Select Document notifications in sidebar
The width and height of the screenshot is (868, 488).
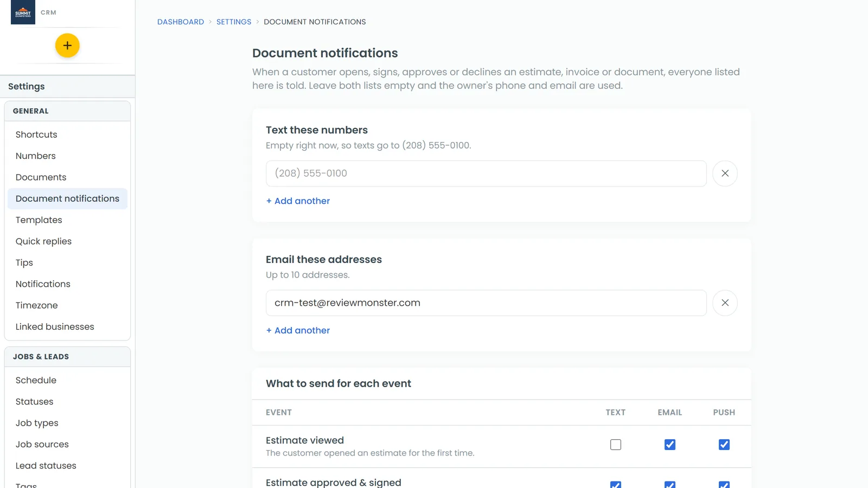coord(67,198)
